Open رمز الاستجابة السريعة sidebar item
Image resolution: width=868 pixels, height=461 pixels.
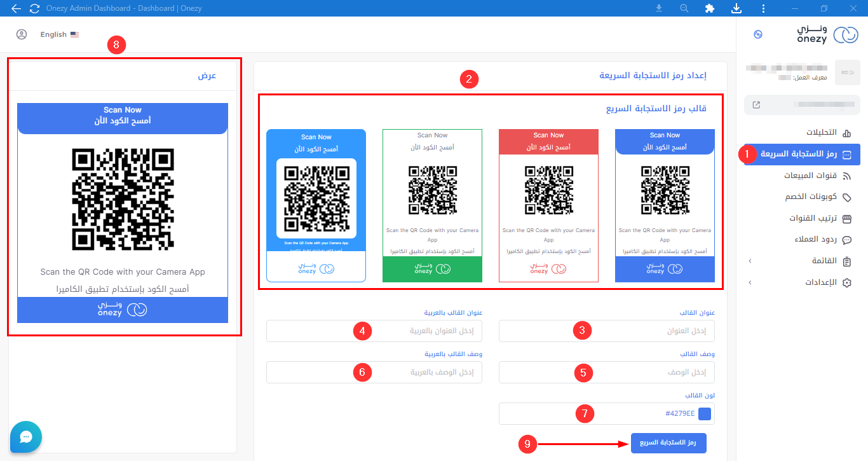802,155
